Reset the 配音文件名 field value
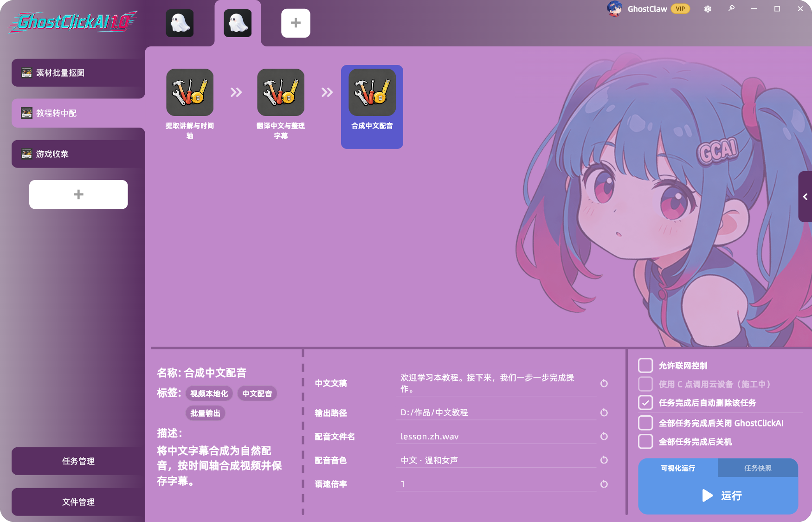 point(604,436)
